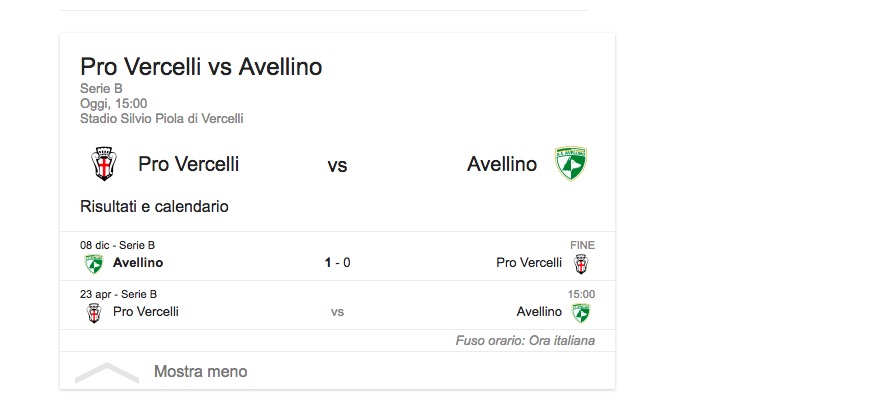Click Pro Vercelli crest in 23 apr match
The width and height of the screenshot is (879, 404).
(x=94, y=312)
